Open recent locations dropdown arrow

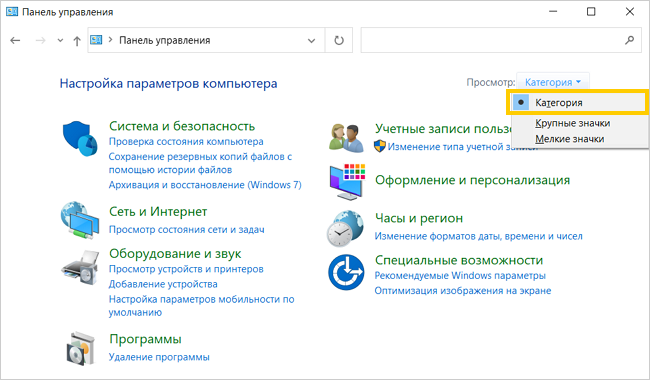(x=61, y=41)
